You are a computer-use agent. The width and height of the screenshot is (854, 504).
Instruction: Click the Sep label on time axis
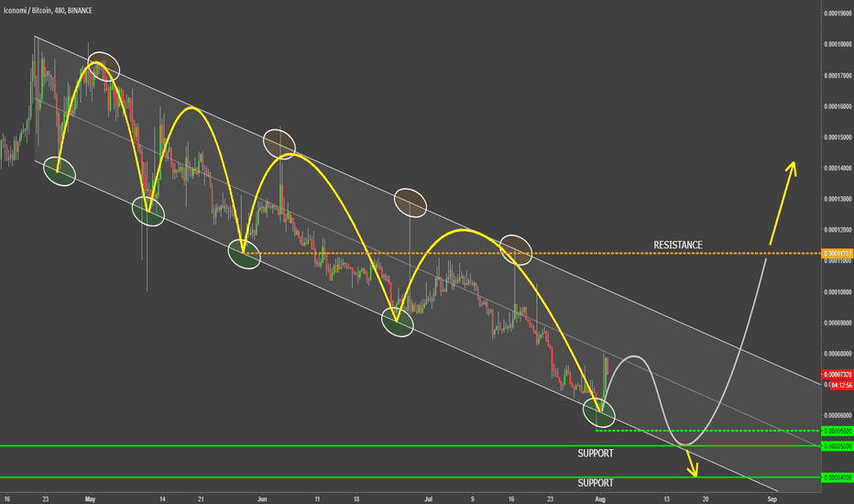click(x=772, y=499)
